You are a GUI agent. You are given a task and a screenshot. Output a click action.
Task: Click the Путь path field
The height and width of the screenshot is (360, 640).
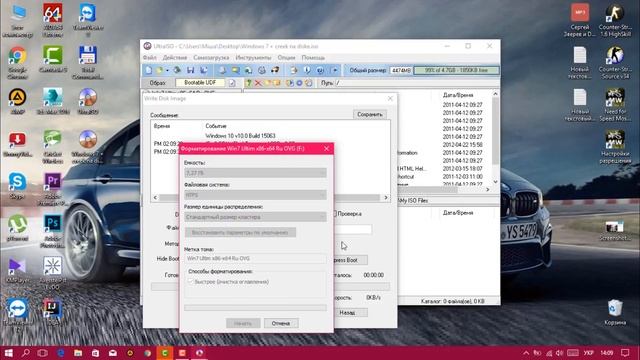pyautogui.click(x=416, y=83)
